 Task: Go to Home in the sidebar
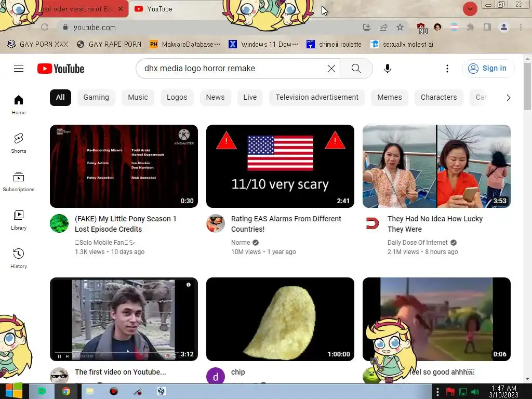[19, 104]
